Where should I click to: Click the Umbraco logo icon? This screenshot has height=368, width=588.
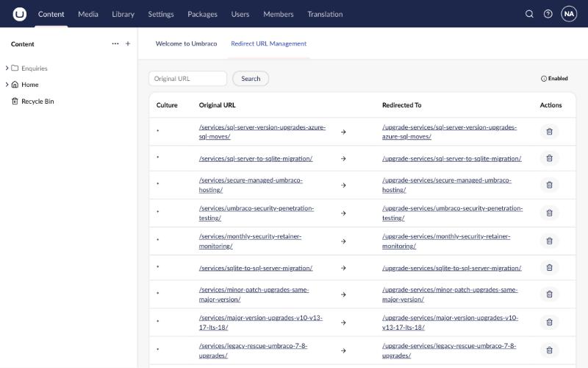click(x=20, y=14)
